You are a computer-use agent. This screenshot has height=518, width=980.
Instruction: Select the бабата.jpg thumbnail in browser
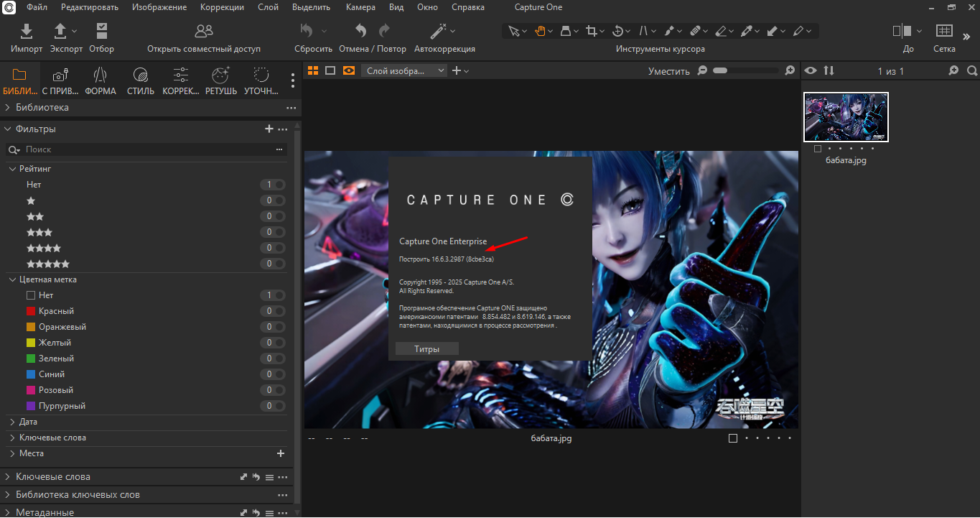tap(846, 117)
